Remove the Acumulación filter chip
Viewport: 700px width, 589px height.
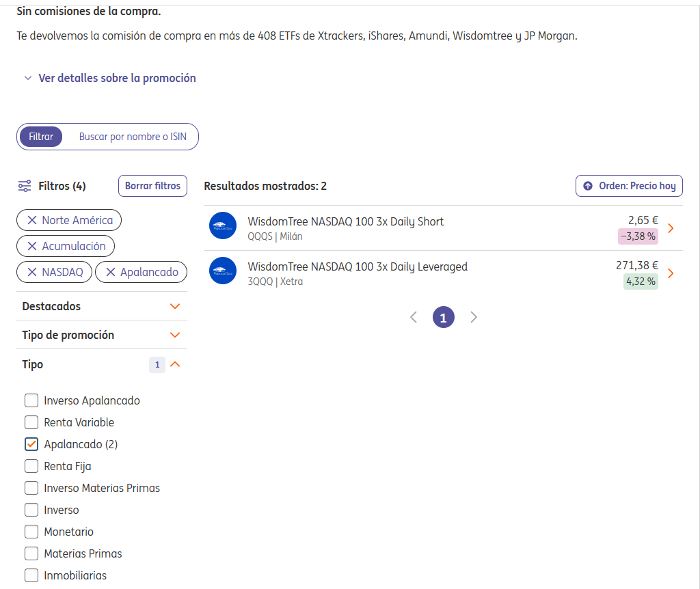pos(32,246)
